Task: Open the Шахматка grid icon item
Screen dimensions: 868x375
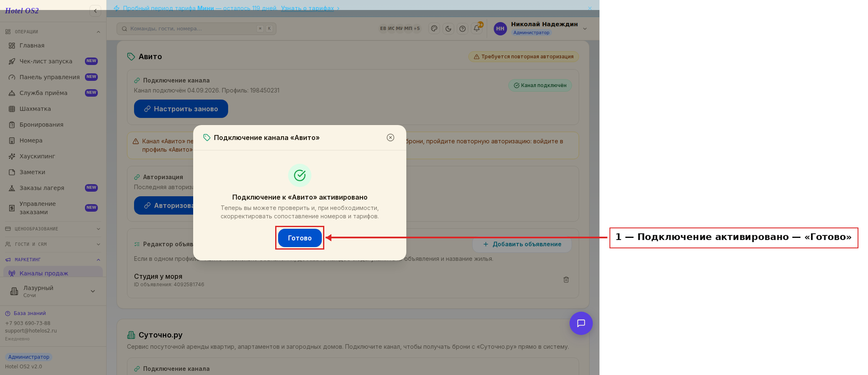Action: click(53, 109)
